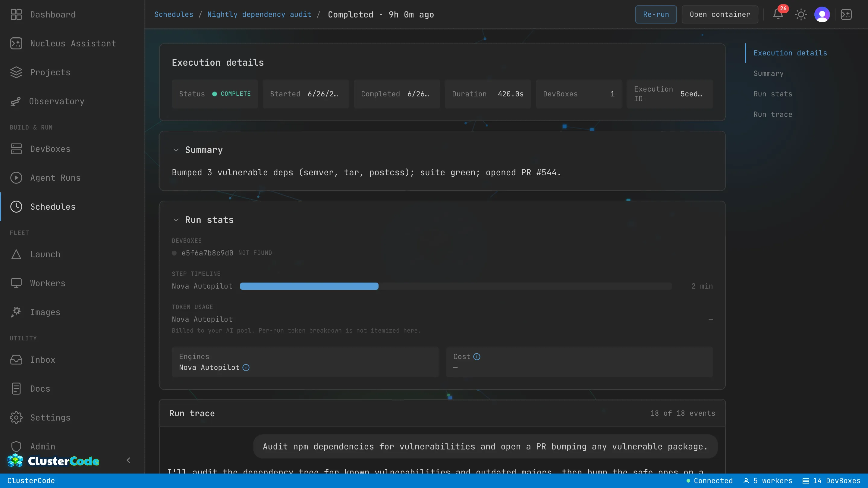Toggle light/dark theme sun icon
Image resolution: width=868 pixels, height=488 pixels.
[801, 14]
